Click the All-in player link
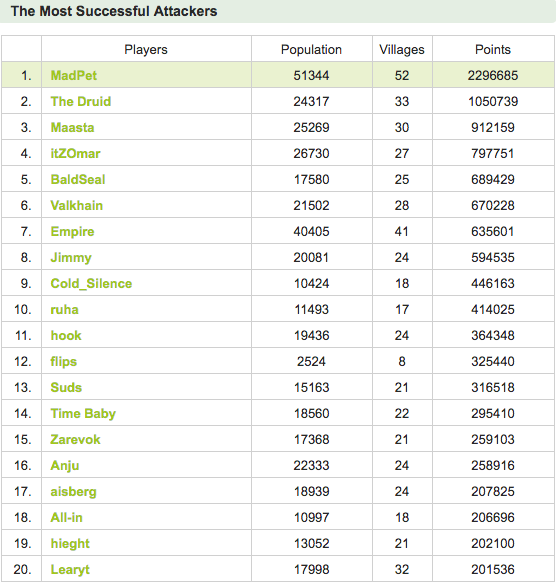 click(66, 518)
